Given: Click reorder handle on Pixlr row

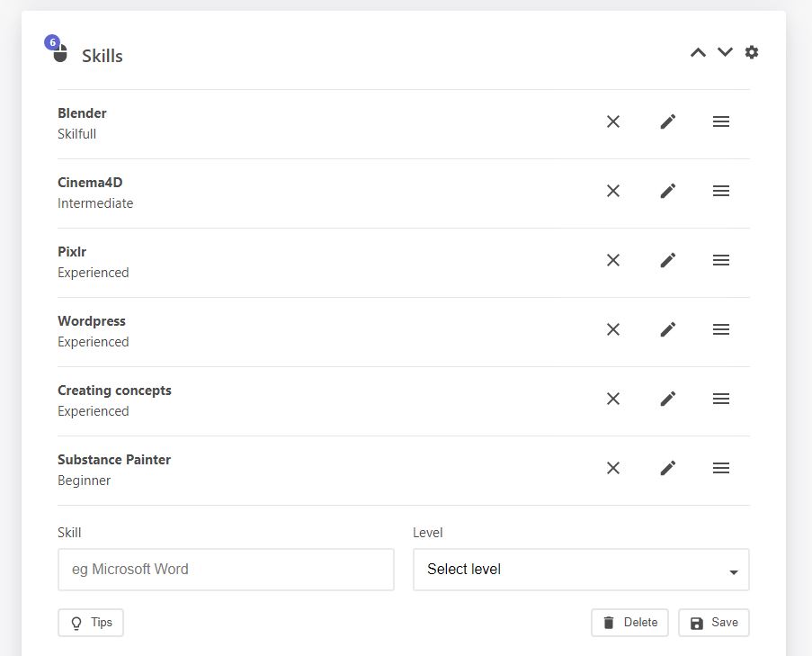Looking at the screenshot, I should tap(720, 260).
